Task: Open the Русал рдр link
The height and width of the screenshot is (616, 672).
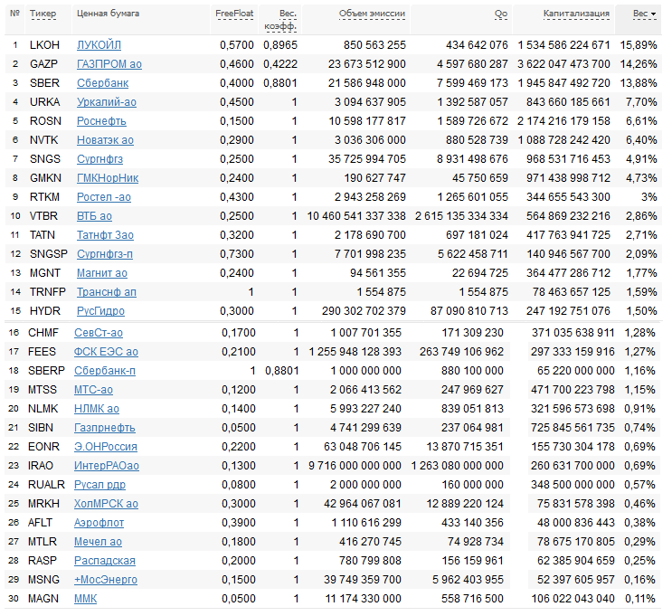Action: [99, 485]
